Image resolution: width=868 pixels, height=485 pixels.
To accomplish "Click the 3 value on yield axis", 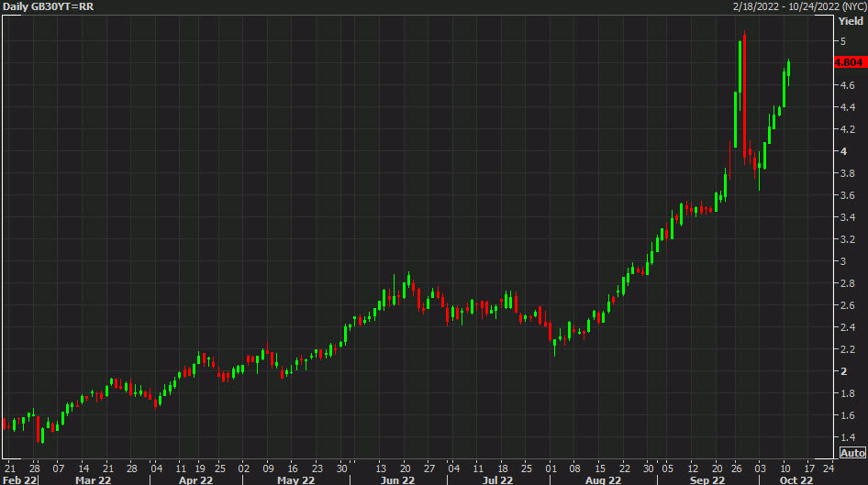I will click(843, 261).
